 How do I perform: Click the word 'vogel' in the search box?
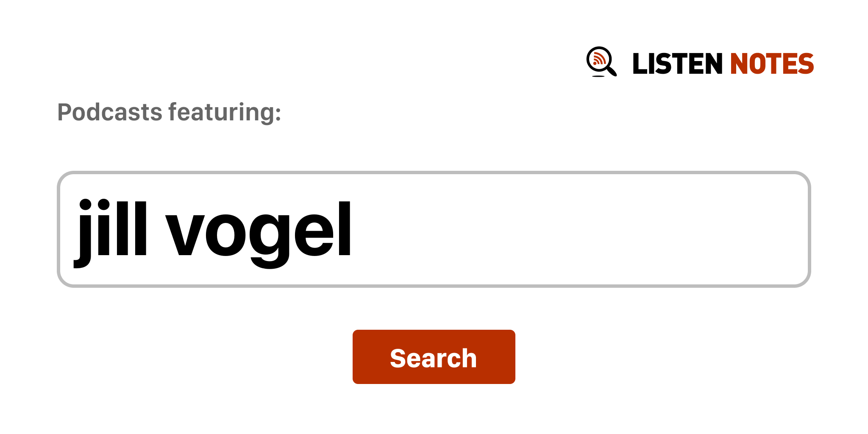point(259,234)
